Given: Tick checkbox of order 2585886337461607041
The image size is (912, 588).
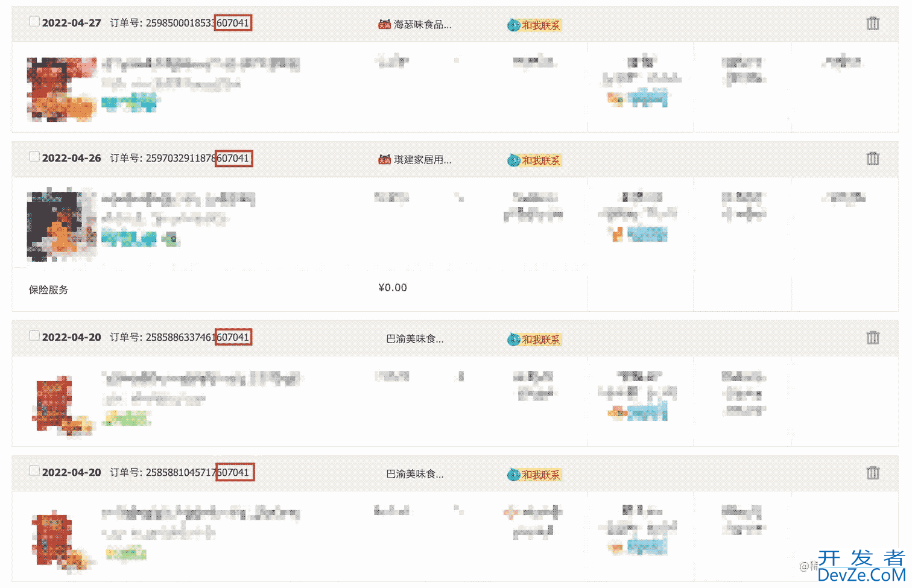Looking at the screenshot, I should (34, 336).
